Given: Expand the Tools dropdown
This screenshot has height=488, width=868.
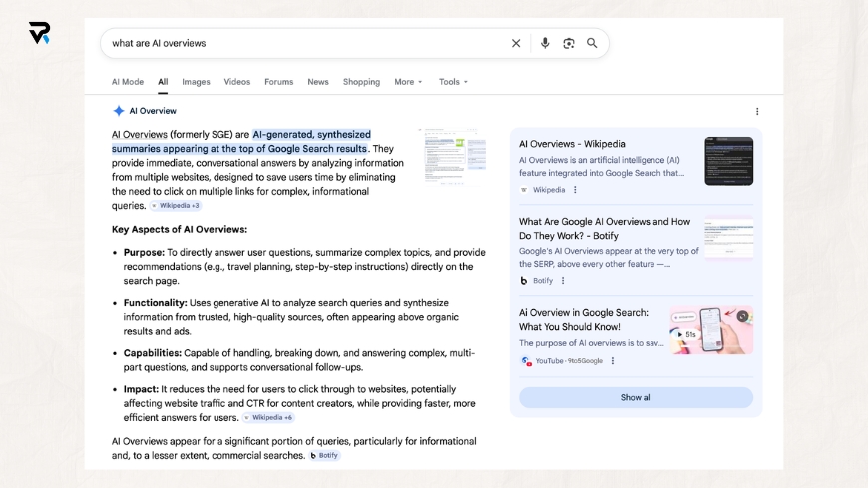Looking at the screenshot, I should tap(453, 82).
